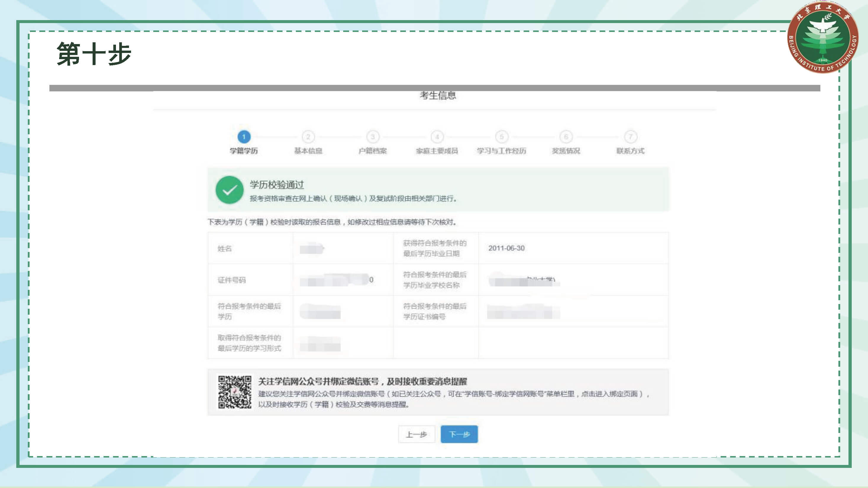Open the 联系方式 step label

(x=630, y=151)
